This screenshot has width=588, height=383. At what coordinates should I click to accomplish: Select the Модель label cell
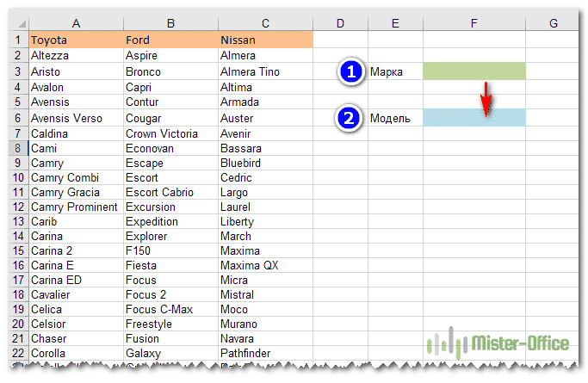pos(395,118)
